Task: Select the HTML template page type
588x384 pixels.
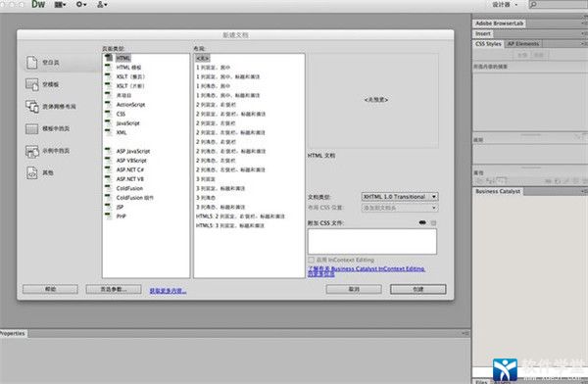Action: point(128,68)
